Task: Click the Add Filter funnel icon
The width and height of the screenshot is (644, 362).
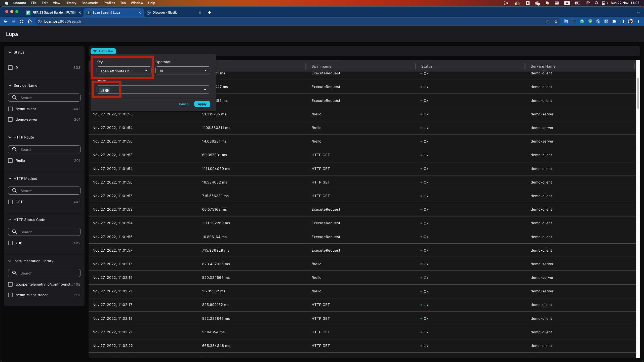Action: click(95, 51)
